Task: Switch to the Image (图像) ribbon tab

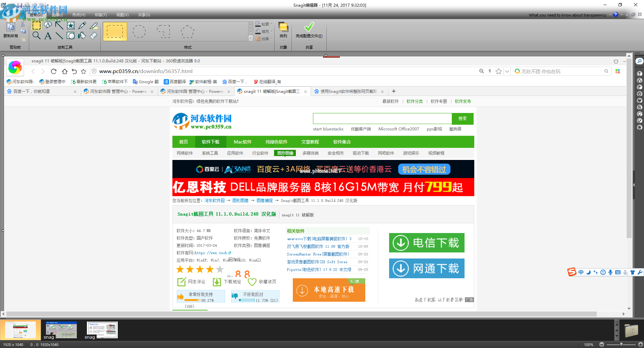Action: (57, 15)
